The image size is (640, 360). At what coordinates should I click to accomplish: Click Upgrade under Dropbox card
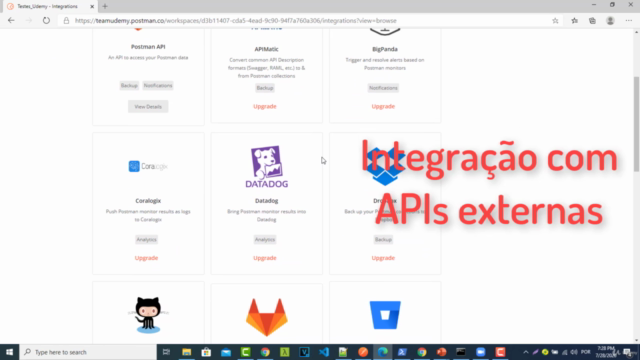(x=383, y=258)
